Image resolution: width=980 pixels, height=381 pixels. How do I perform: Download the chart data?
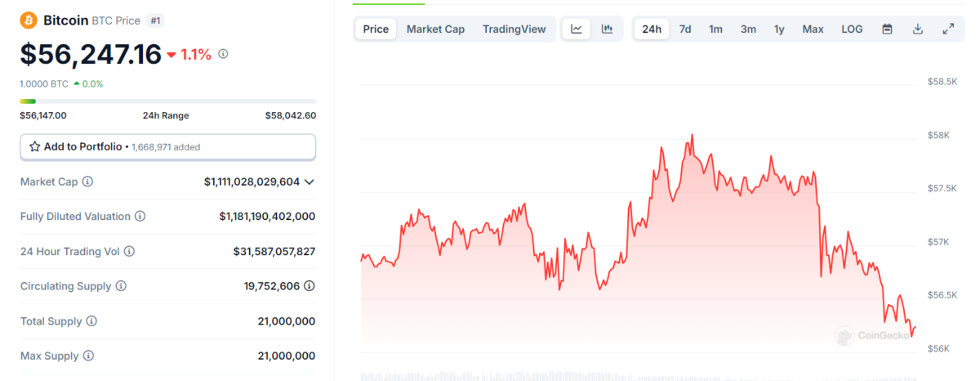pyautogui.click(x=918, y=29)
